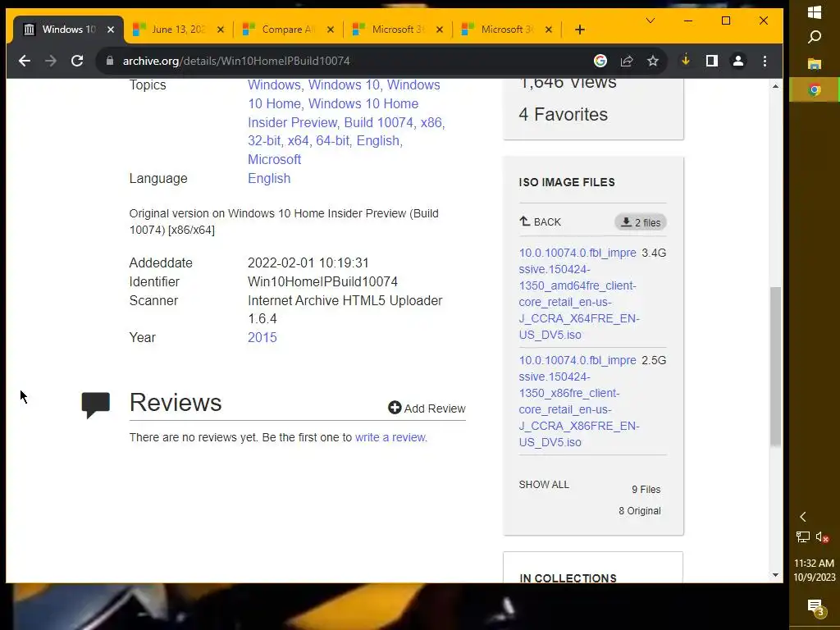Click the write a review link
Screen dimensions: 840x630
pos(390,437)
